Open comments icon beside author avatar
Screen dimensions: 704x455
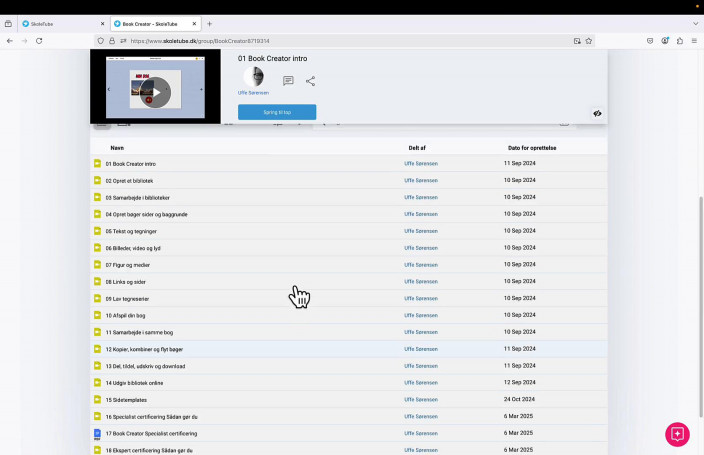tap(288, 81)
